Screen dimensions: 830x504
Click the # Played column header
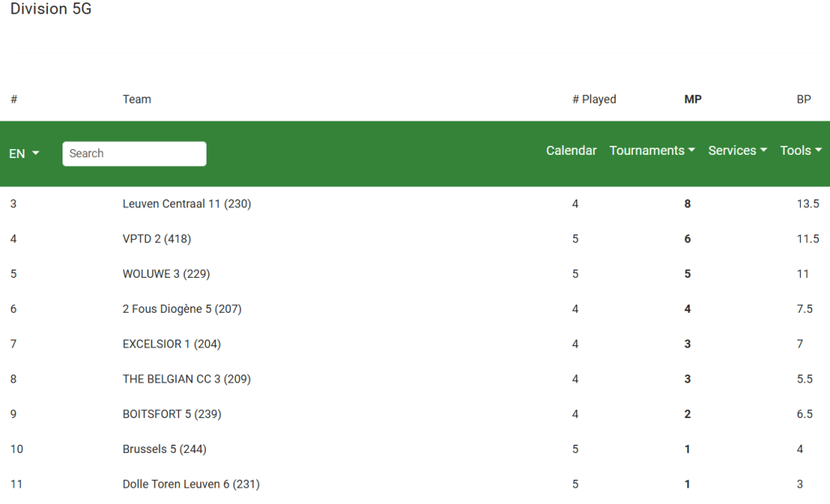593,100
